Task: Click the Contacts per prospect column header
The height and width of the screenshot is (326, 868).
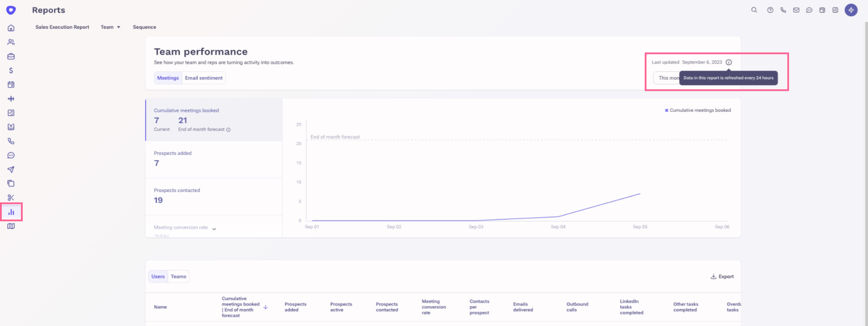Action: click(x=479, y=307)
